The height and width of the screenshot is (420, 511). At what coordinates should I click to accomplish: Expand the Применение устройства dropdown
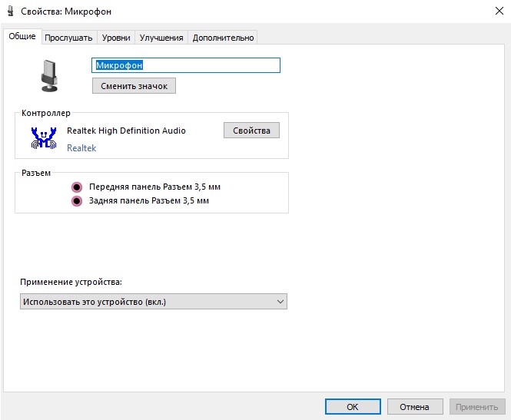coord(153,302)
